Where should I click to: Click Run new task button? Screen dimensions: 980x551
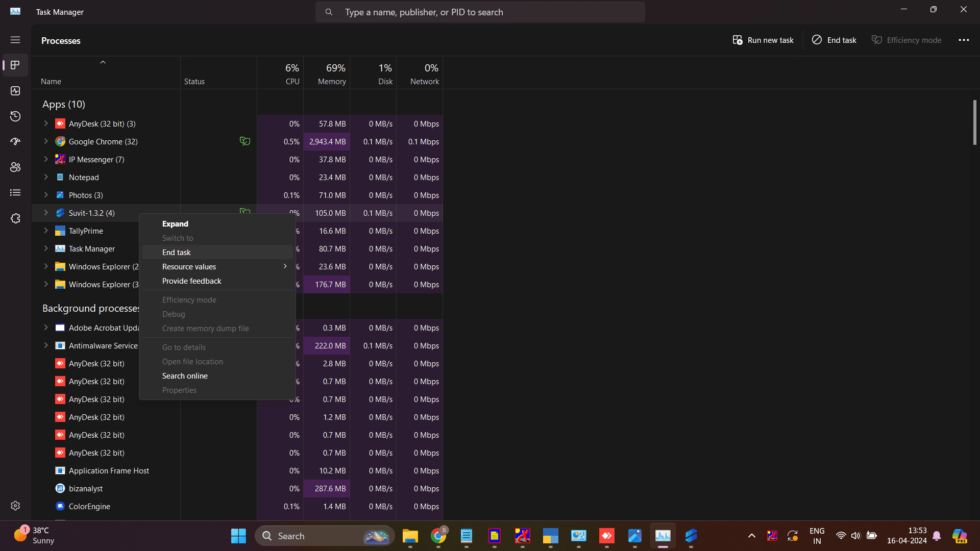pyautogui.click(x=763, y=40)
